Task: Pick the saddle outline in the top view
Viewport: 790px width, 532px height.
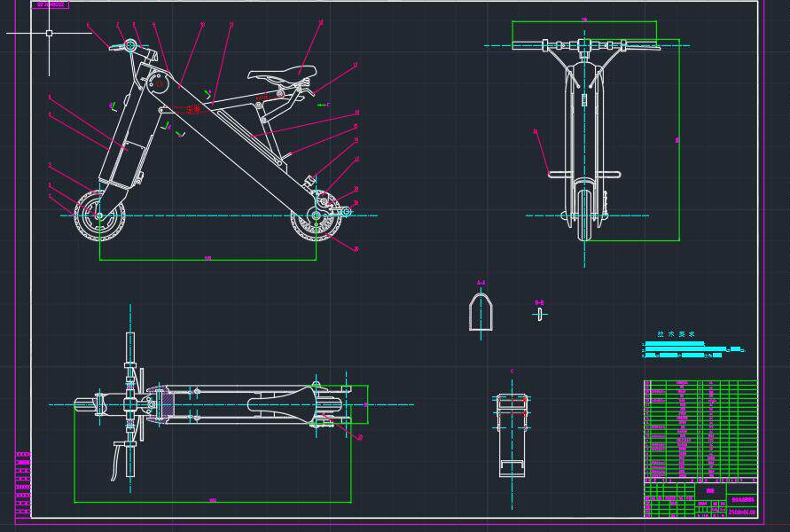Action: pos(282,404)
